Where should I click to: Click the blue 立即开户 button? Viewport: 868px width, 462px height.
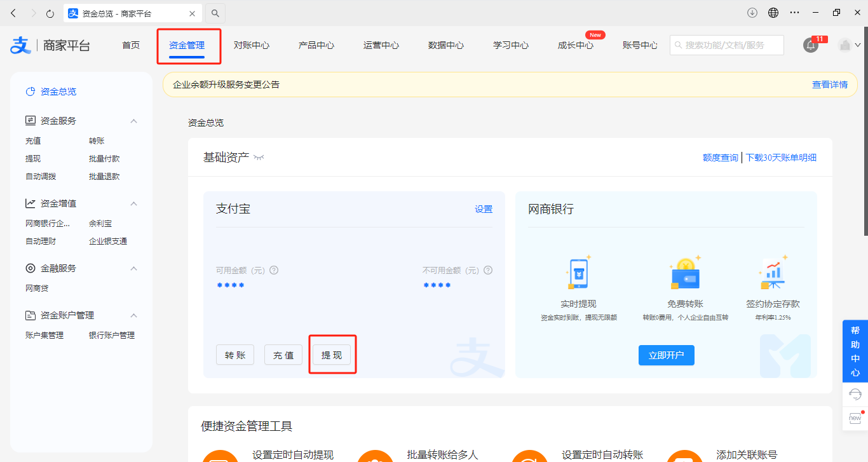[x=667, y=355]
